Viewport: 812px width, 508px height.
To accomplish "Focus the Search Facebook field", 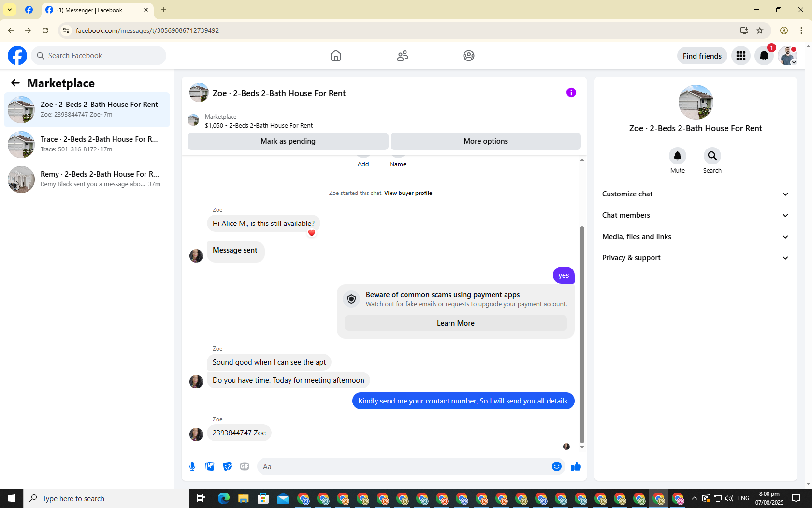I will pos(99,56).
